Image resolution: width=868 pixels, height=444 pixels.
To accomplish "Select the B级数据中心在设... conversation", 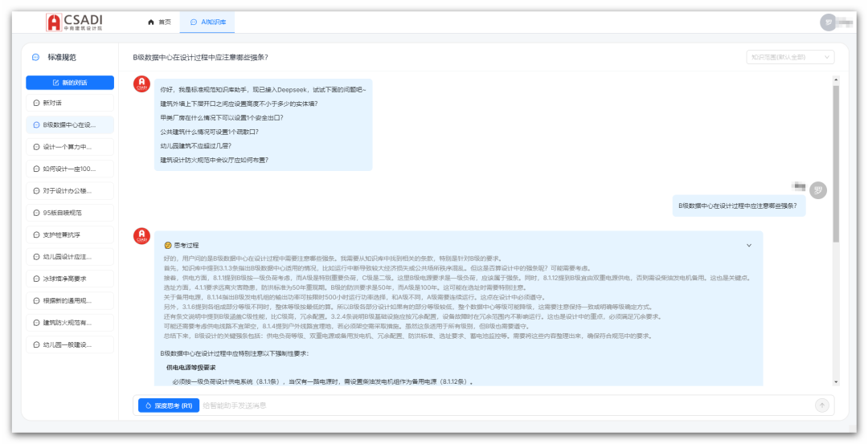I will (70, 125).
